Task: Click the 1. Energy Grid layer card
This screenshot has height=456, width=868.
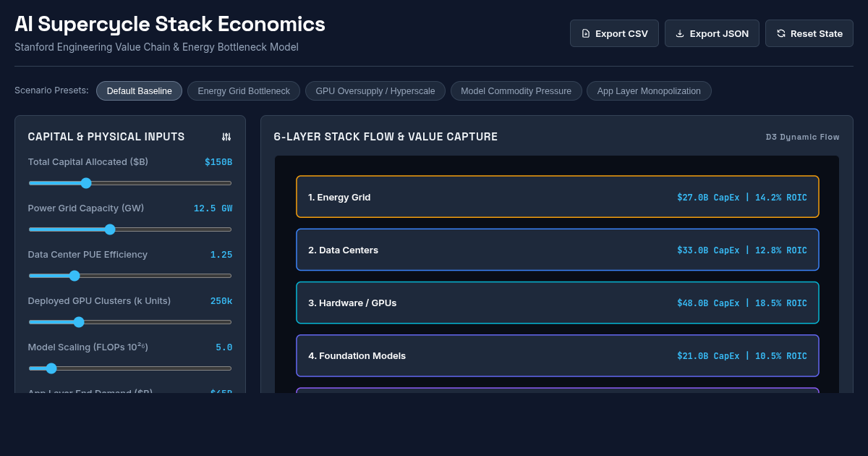Action: tap(558, 197)
